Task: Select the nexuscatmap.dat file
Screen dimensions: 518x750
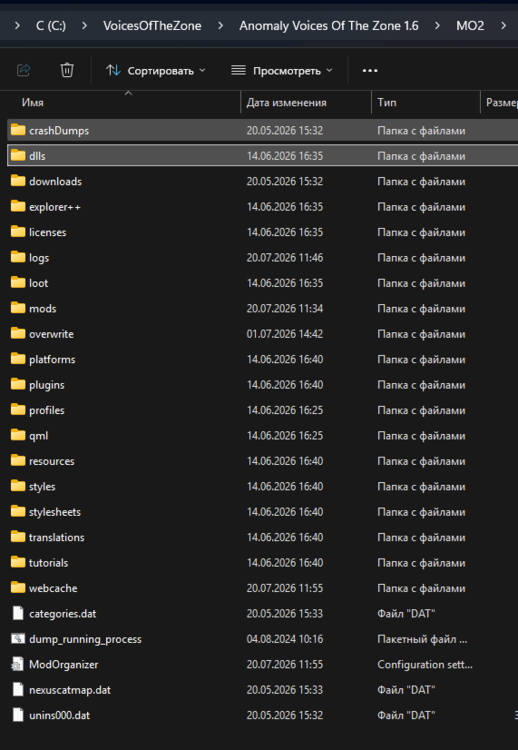Action: (x=70, y=690)
